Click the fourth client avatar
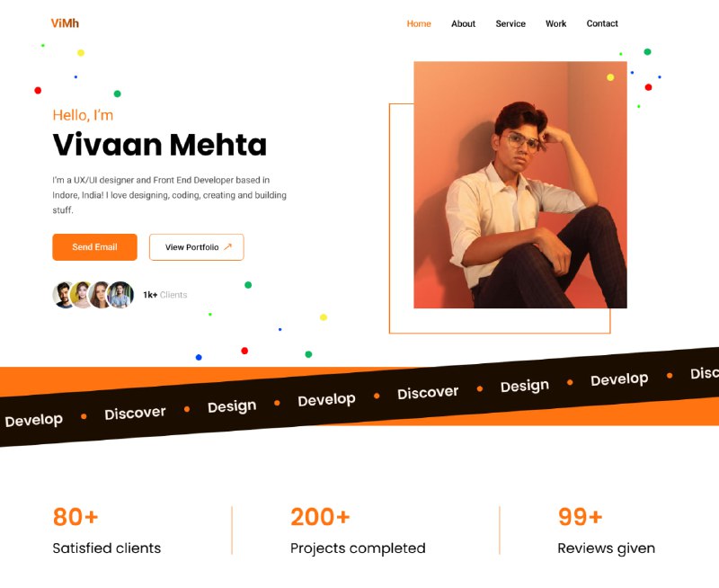The width and height of the screenshot is (719, 588). (120, 295)
